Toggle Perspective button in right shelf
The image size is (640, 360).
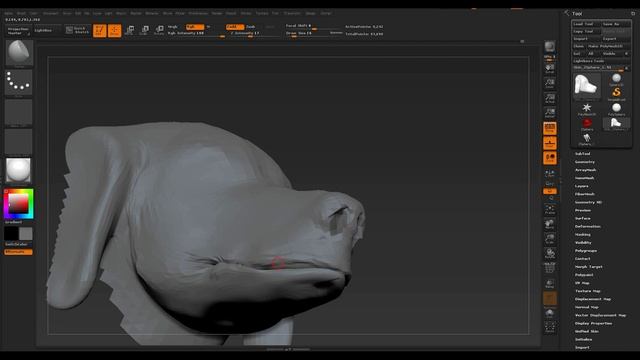(550, 128)
